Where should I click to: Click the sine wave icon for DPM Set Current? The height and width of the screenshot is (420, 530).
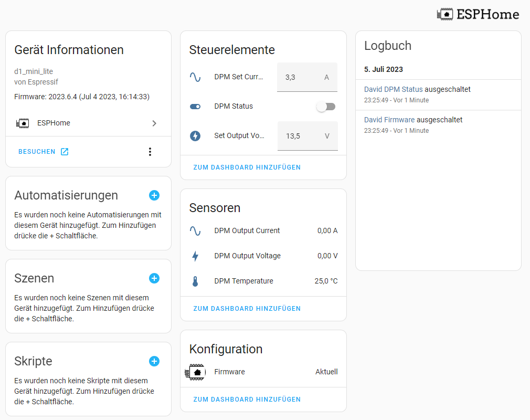[195, 77]
